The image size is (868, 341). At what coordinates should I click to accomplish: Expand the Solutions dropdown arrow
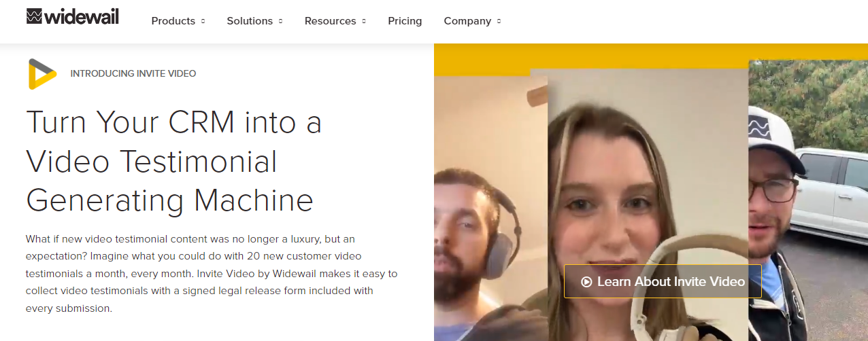(280, 21)
